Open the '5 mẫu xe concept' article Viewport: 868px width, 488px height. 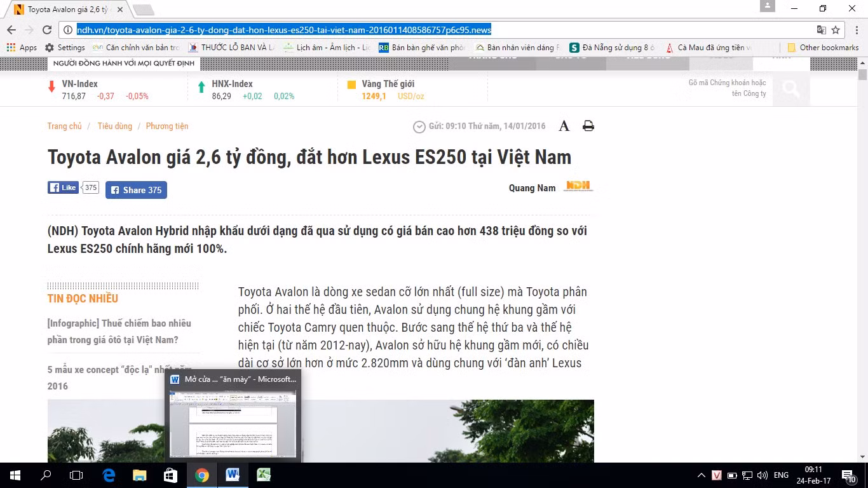pos(119,377)
